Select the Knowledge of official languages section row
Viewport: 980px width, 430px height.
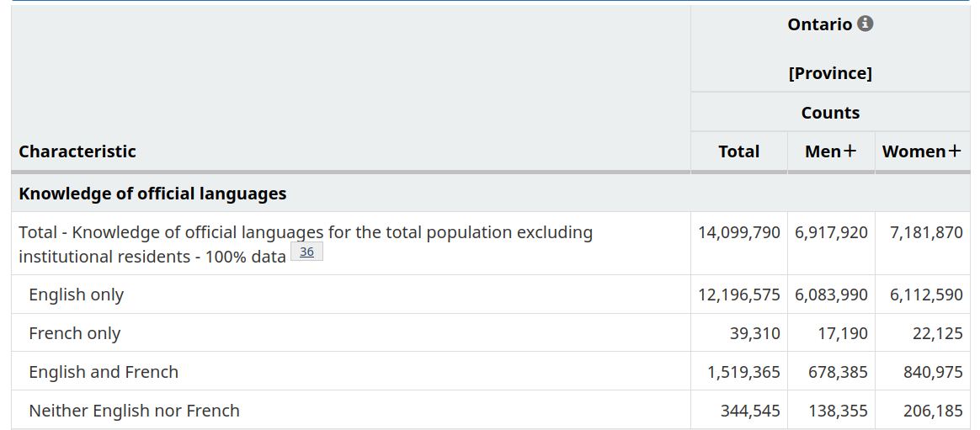coord(152,194)
